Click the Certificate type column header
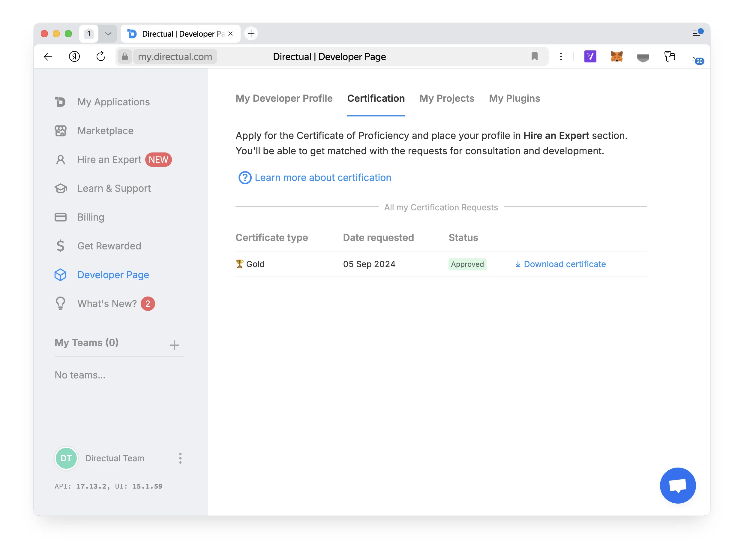Image resolution: width=744 pixels, height=560 pixels. tap(271, 237)
